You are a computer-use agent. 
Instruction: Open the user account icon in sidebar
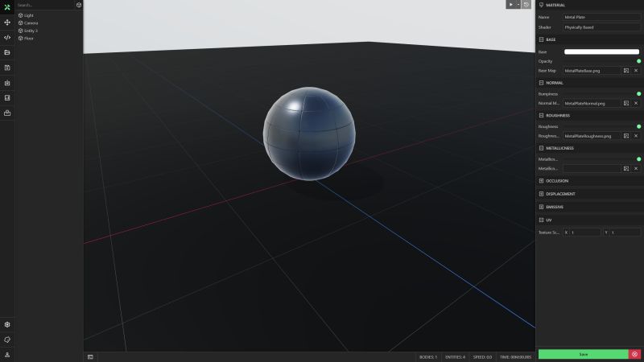pyautogui.click(x=7, y=355)
